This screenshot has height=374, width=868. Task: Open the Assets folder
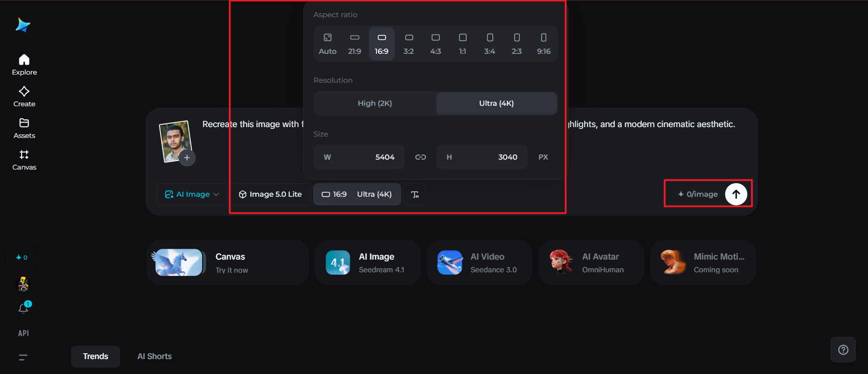pyautogui.click(x=24, y=128)
